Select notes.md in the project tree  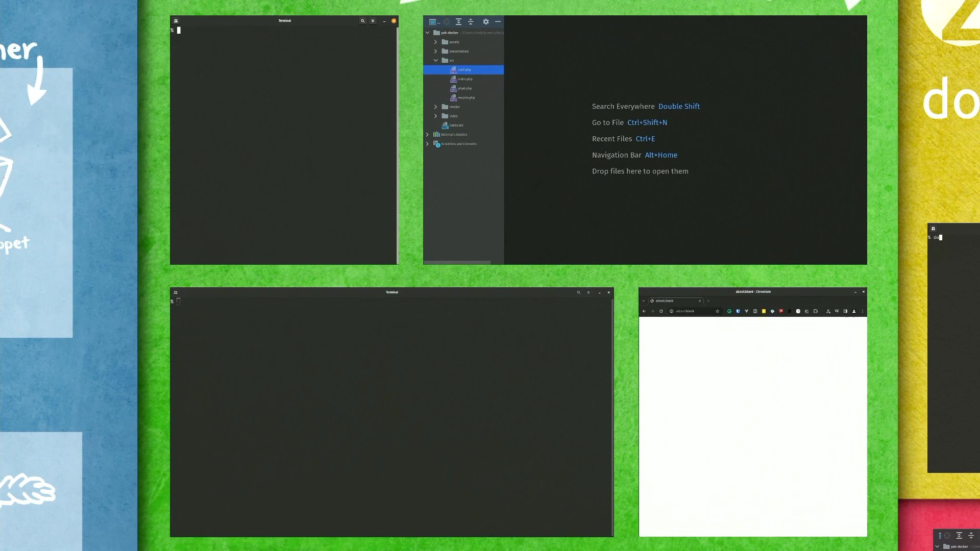coord(453,126)
